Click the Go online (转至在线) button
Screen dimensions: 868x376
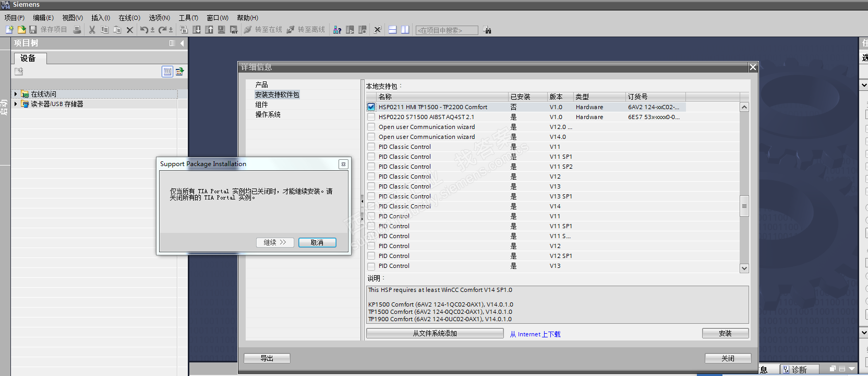tap(263, 30)
